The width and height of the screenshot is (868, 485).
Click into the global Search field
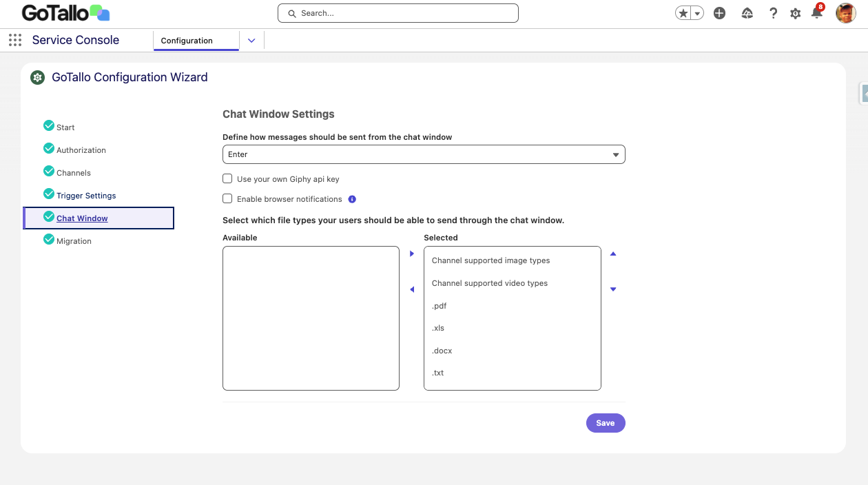(398, 13)
